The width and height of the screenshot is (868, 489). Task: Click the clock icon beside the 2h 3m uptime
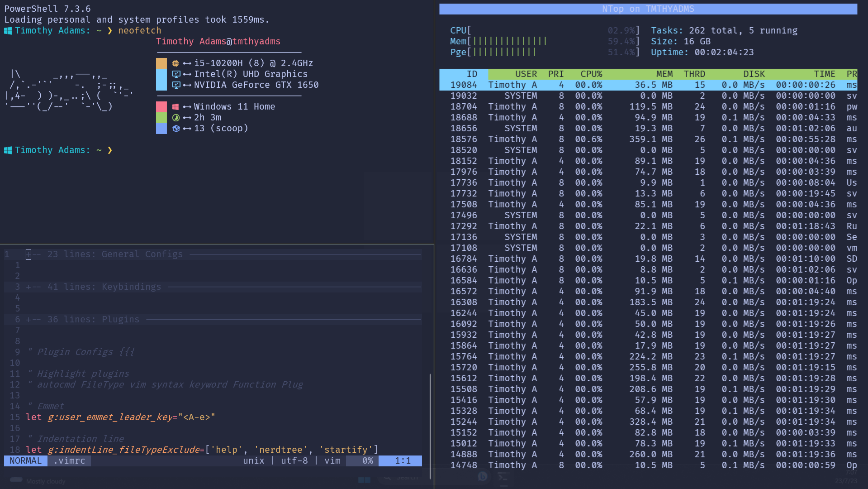pyautogui.click(x=176, y=117)
